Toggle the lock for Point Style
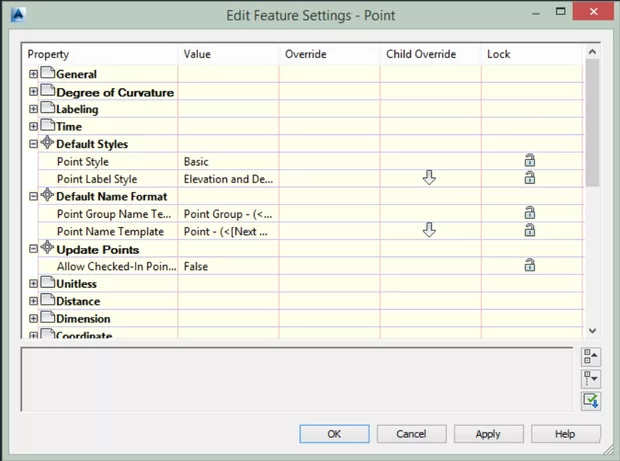Viewport: 620px width, 461px height. [529, 161]
